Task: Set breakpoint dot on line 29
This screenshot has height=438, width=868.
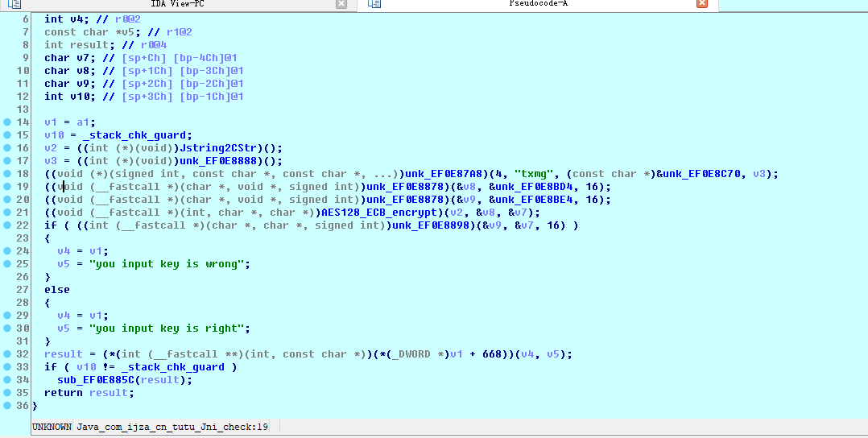Action: pos(7,316)
